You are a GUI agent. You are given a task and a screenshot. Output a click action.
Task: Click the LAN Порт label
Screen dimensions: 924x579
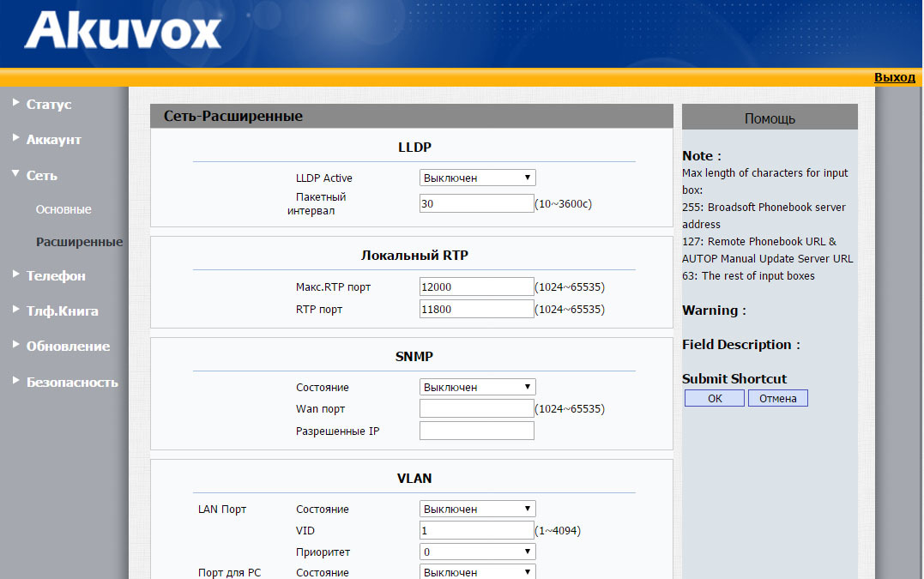pos(222,509)
